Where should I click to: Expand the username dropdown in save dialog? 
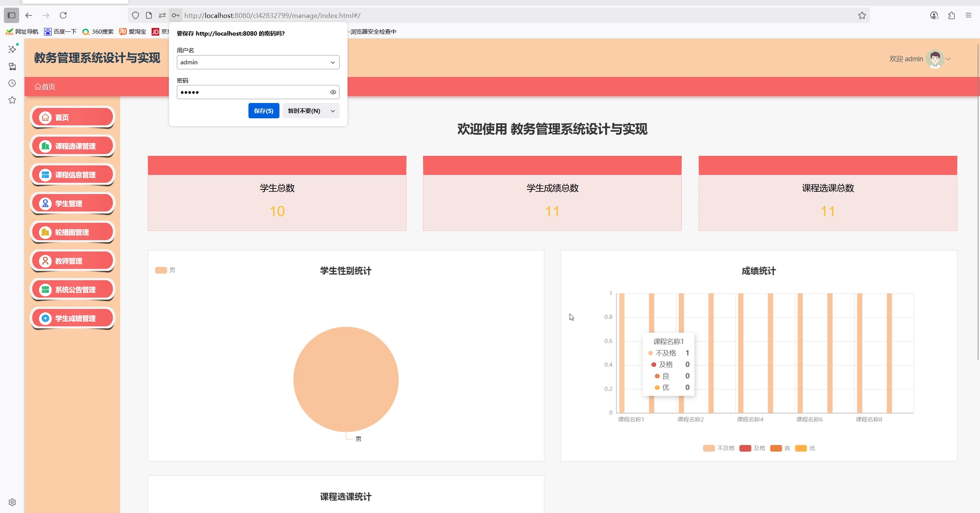tap(332, 62)
